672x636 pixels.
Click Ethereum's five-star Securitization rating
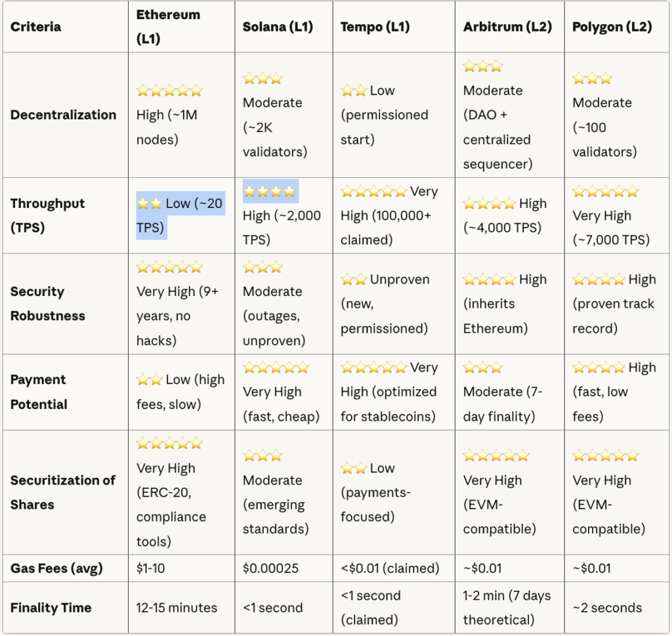click(169, 443)
